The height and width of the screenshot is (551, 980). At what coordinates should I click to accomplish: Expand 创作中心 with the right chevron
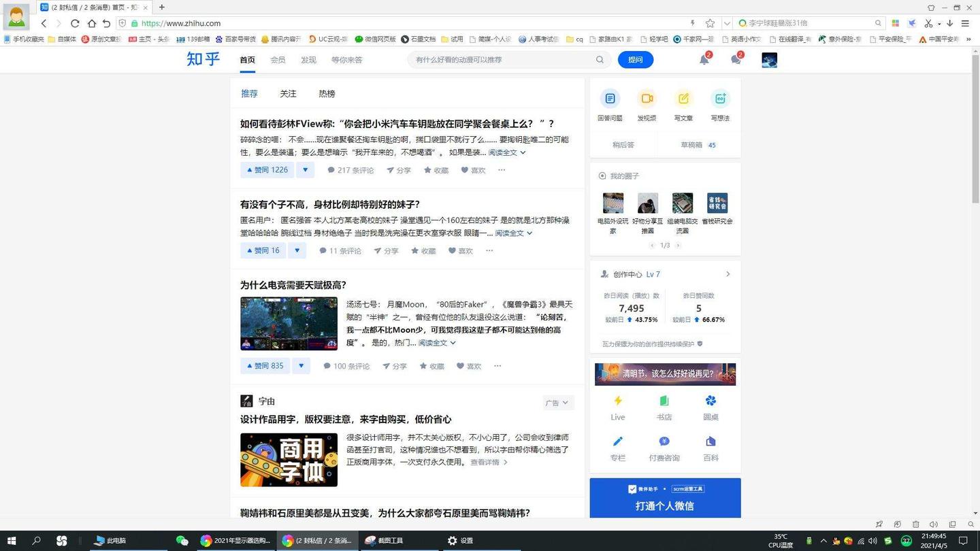coord(728,274)
